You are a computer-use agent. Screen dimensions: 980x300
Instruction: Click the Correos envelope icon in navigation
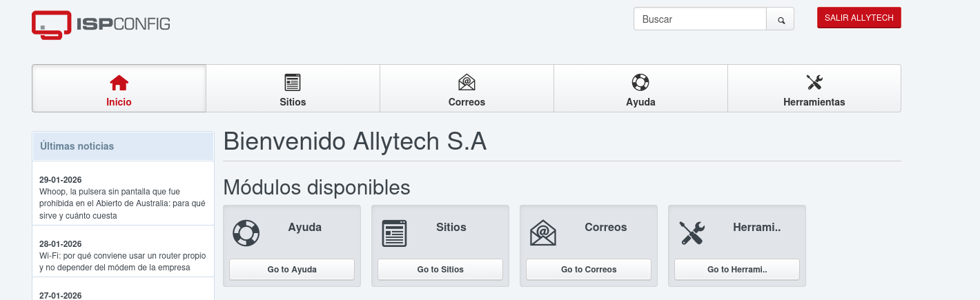(467, 83)
